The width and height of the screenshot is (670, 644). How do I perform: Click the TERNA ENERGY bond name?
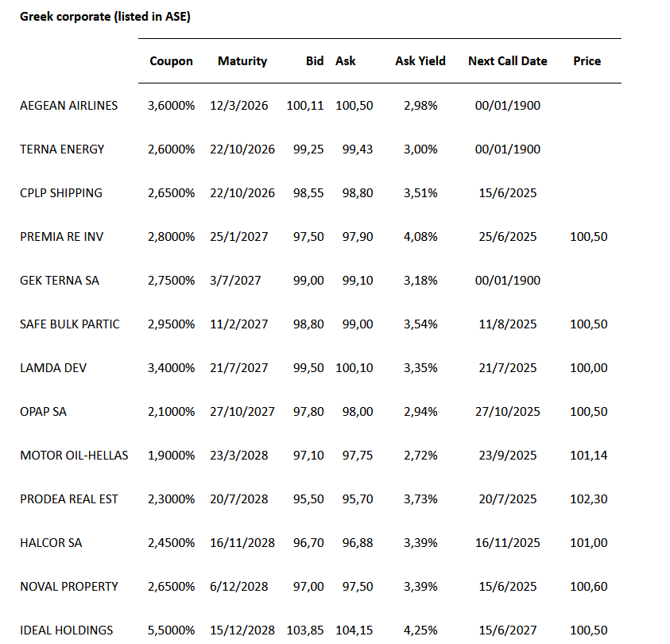pos(62,149)
